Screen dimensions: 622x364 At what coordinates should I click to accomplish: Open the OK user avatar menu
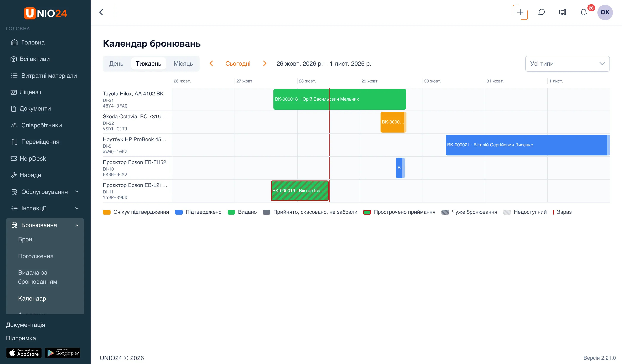click(x=605, y=12)
